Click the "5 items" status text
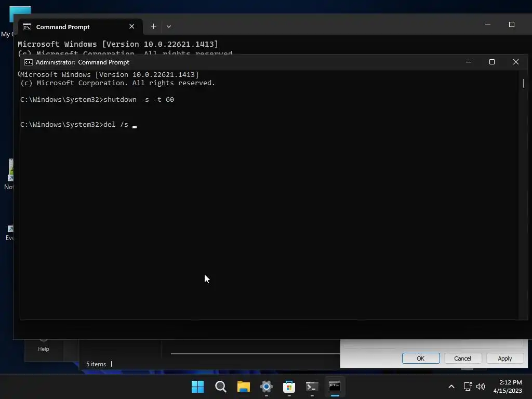 click(96, 364)
